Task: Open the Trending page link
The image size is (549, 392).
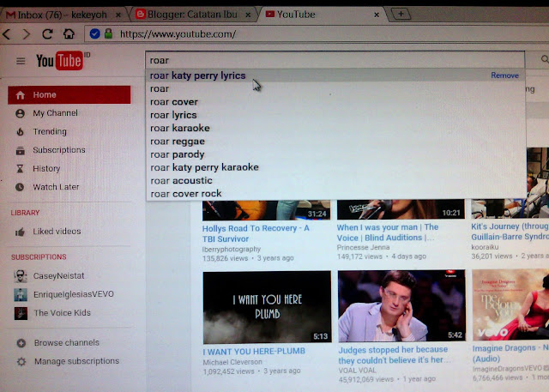Action: click(50, 131)
